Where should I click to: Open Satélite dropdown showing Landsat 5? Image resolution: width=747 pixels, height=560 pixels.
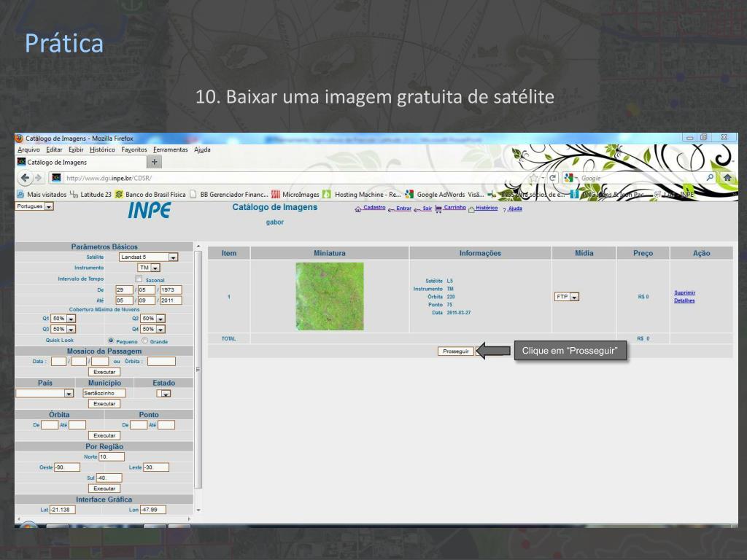148,257
